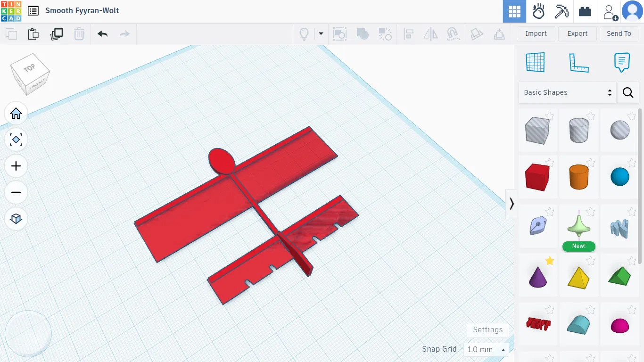Click the Cruise magnet icon
Viewport: 644px width, 362px height.
453,34
